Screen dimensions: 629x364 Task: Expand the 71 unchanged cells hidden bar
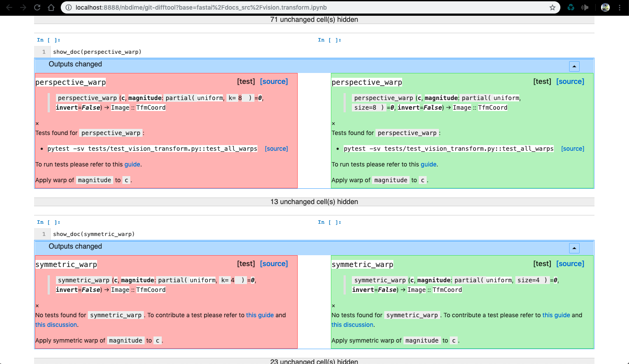(314, 19)
